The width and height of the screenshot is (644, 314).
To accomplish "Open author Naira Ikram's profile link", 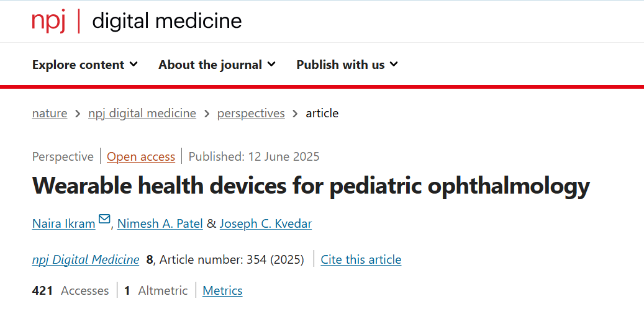I will [x=64, y=223].
